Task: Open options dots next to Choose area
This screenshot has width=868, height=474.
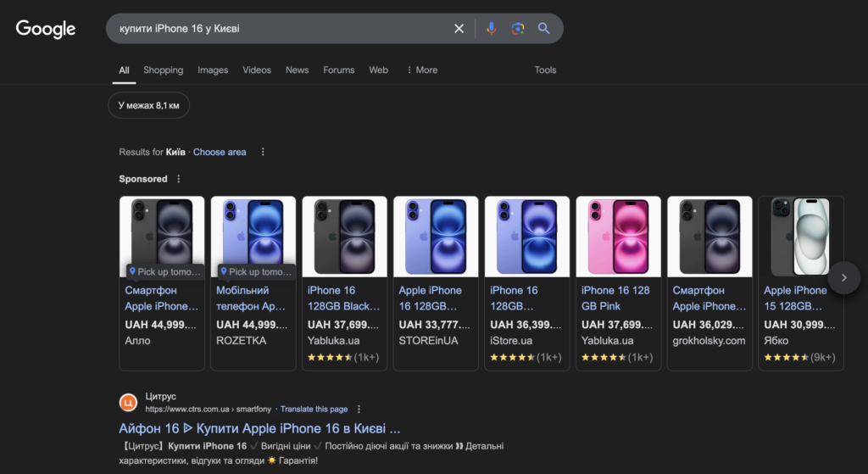Action: [263, 152]
